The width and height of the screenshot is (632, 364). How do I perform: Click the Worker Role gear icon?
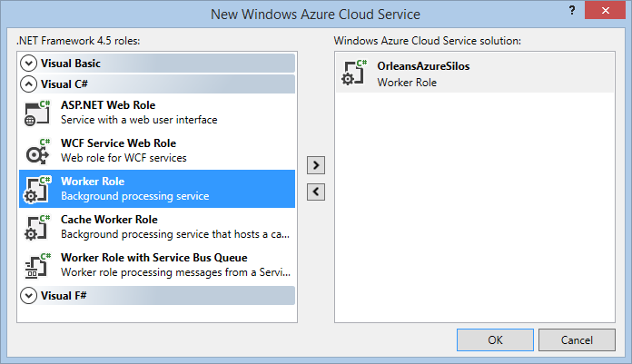tap(38, 189)
